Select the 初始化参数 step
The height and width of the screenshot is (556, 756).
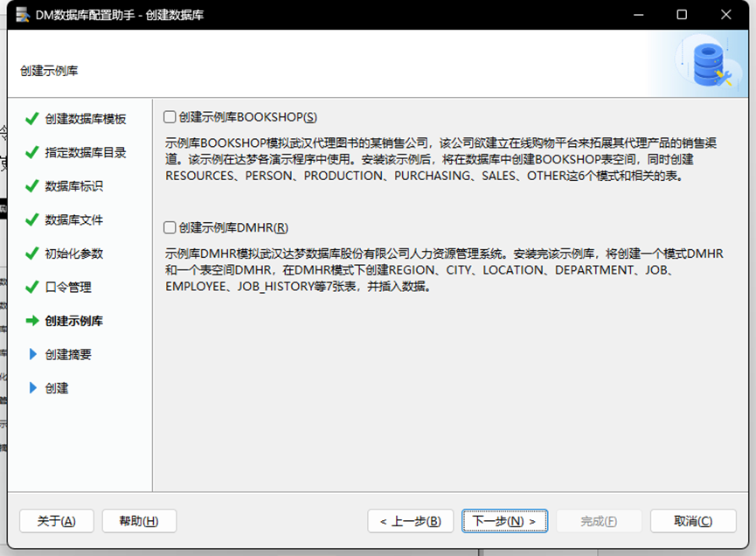(x=73, y=254)
